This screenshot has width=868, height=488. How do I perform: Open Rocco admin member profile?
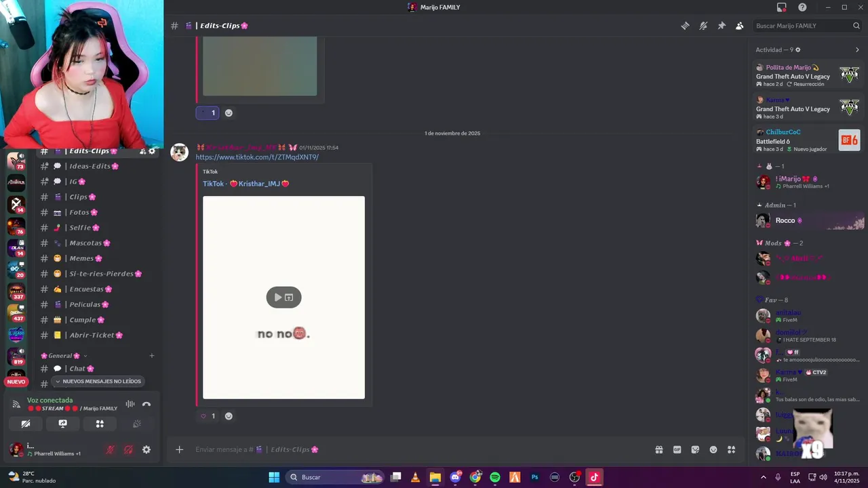(810, 220)
